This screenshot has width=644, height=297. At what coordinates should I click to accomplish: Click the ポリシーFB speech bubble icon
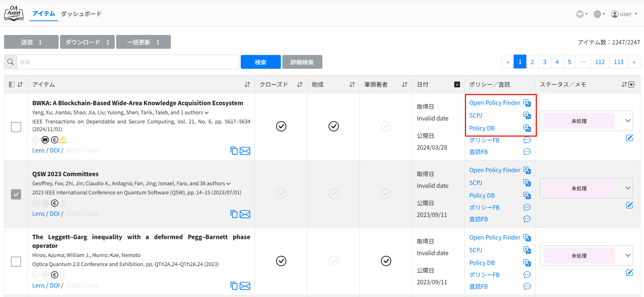[x=527, y=140]
